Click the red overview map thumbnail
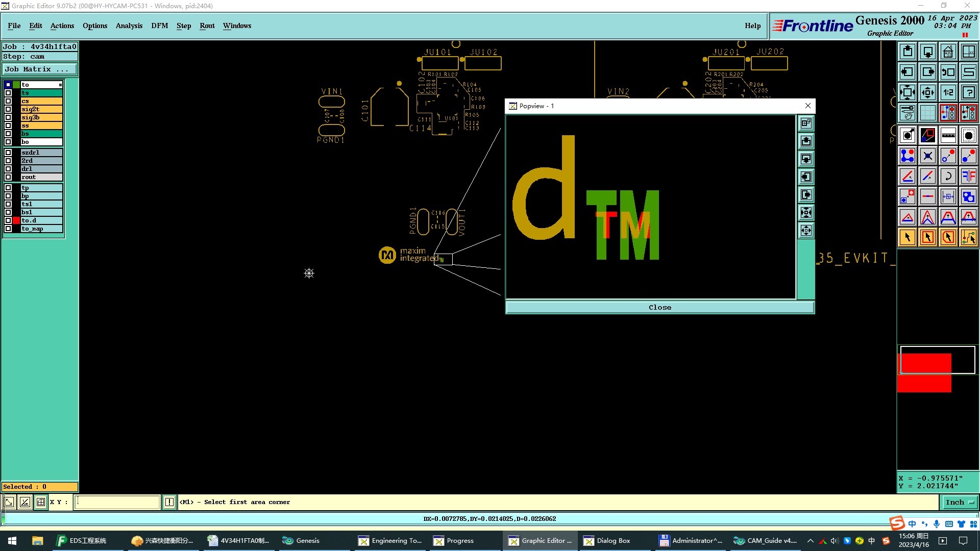Screen dimensions: 980x551 [924, 372]
